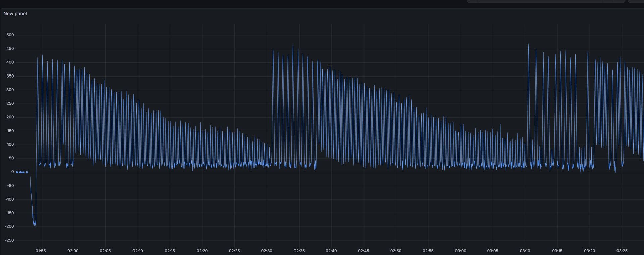Click the -250 value on y-axis
The height and width of the screenshot is (255, 644).
pos(9,240)
